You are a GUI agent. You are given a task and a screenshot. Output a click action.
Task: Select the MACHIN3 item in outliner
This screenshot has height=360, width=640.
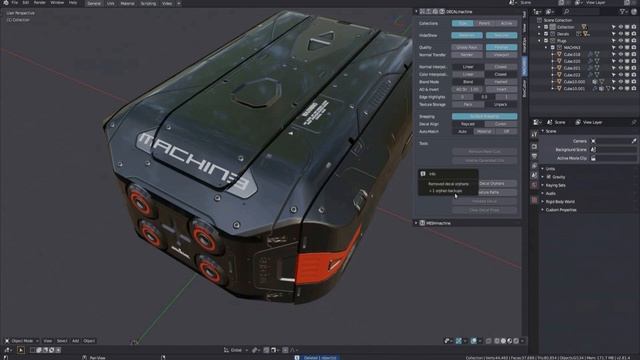[572, 48]
